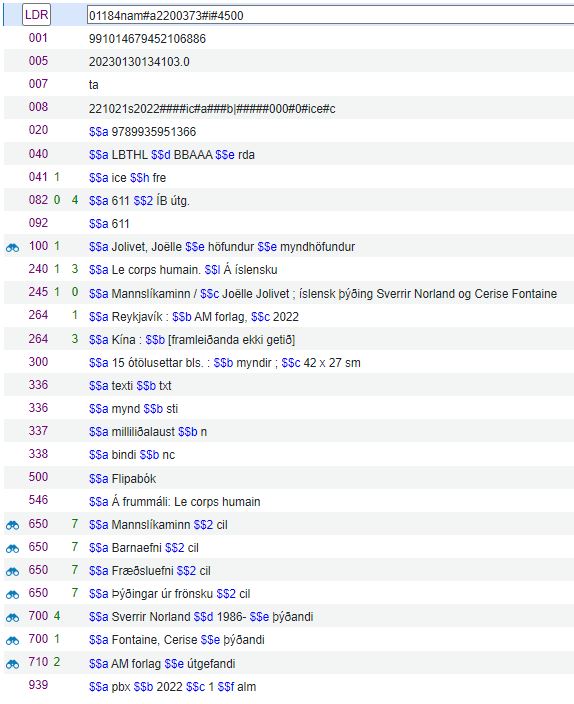This screenshot has height=704, width=574.
Task: Click binoculars icon for Fontaine, Cerise row
Action: point(12,641)
